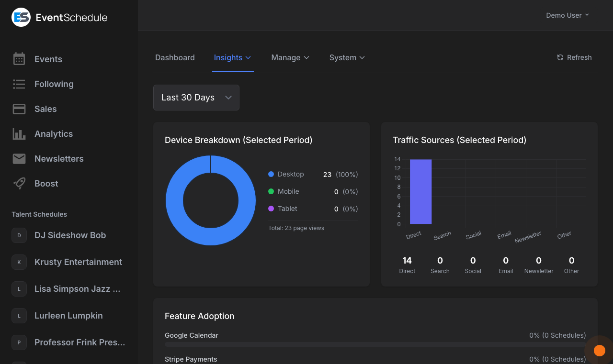Select the P avatar for Professor Frink

[19, 342]
